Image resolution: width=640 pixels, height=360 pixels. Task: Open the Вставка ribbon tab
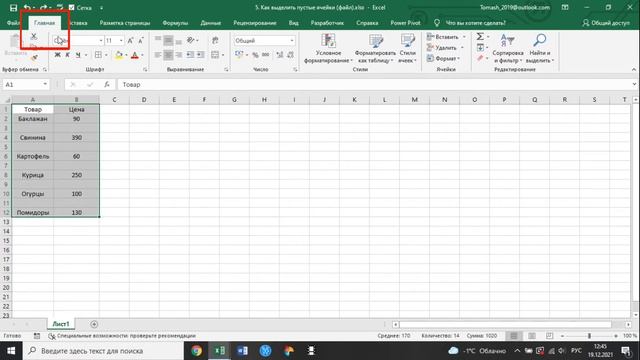[78, 23]
